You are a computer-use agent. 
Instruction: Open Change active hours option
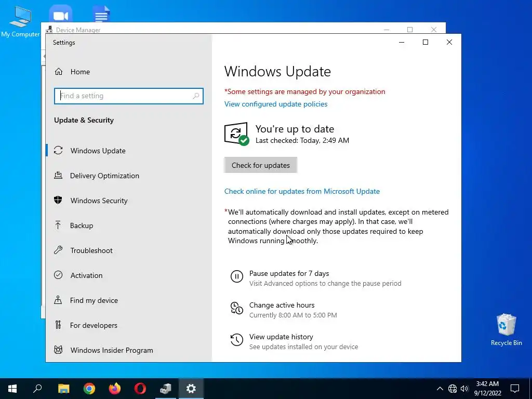tap(284, 310)
